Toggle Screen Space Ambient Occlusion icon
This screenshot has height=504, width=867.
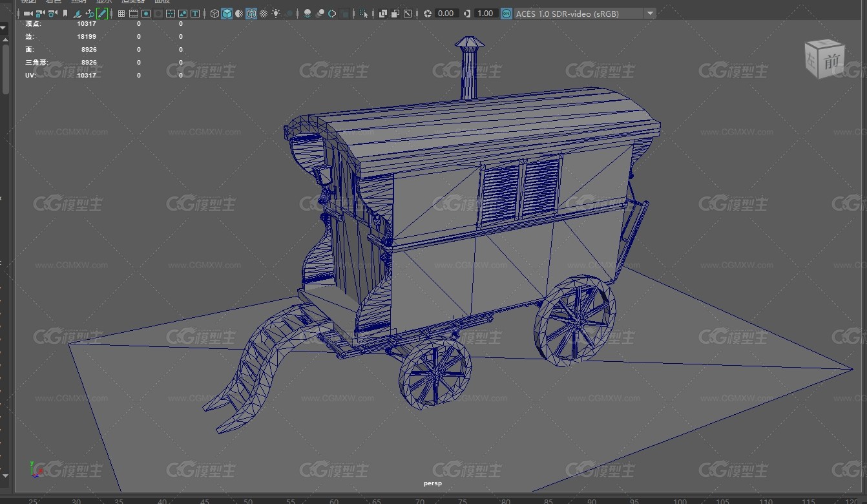[x=307, y=14]
